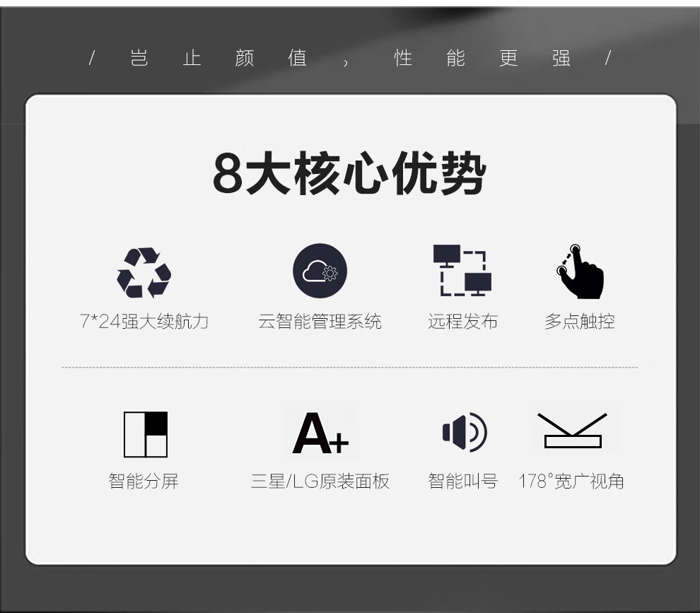The width and height of the screenshot is (700, 613).
Task: Select the A+ panel grade icon
Action: 320,433
